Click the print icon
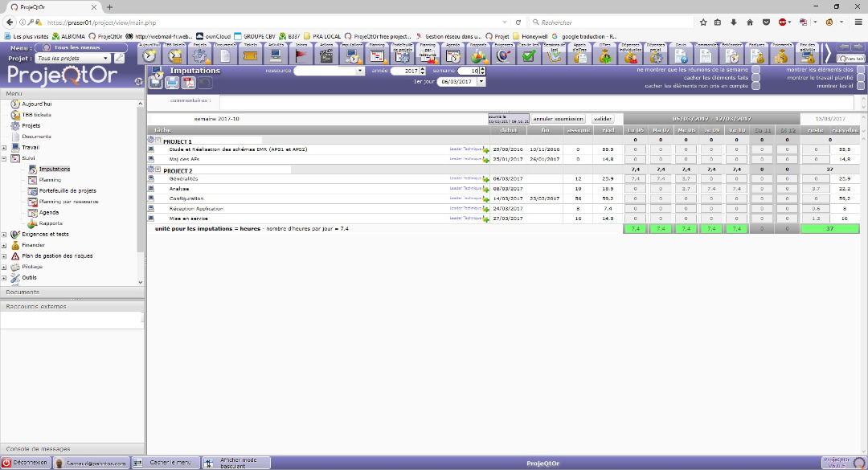 (171, 82)
